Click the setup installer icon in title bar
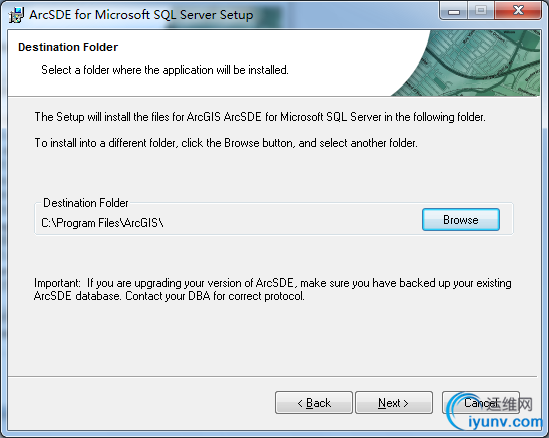549x438 pixels. click(16, 15)
